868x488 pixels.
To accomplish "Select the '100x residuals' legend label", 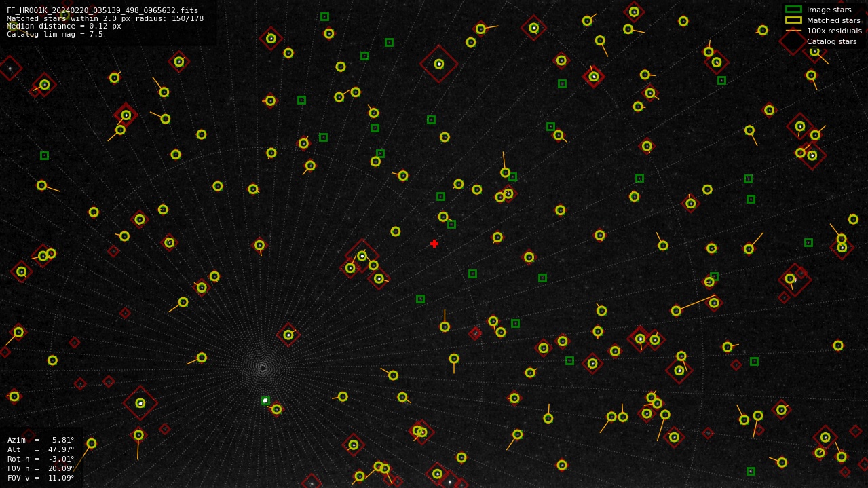I will point(834,31).
